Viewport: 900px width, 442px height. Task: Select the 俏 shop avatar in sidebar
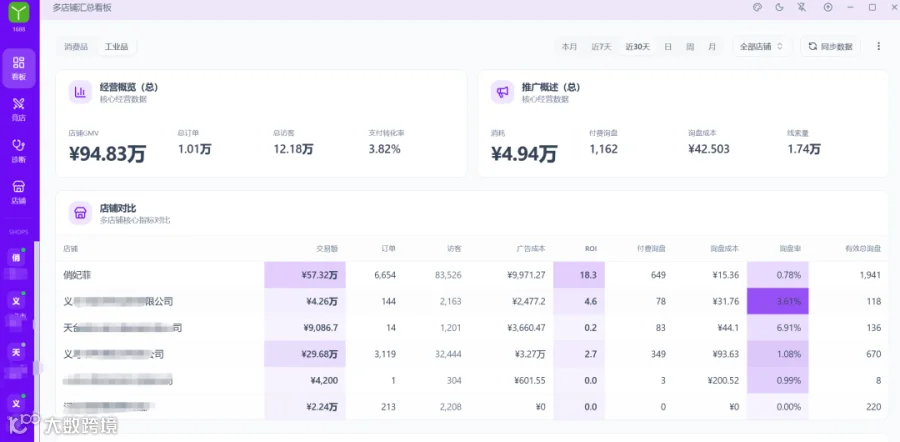pyautogui.click(x=16, y=257)
